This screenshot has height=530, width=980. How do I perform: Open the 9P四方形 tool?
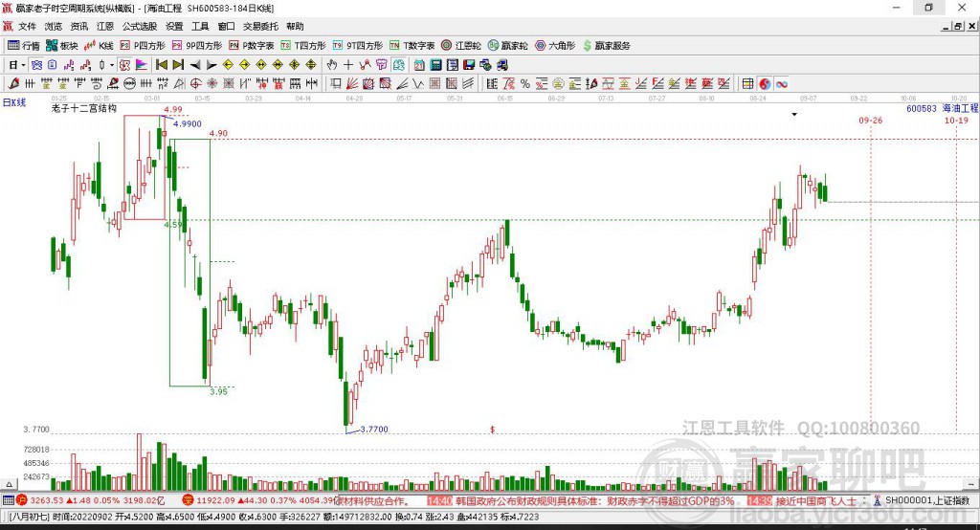197,46
